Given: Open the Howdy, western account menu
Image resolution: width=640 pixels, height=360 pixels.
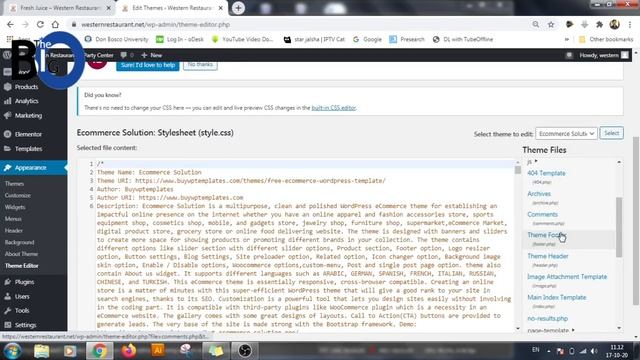Looking at the screenshot, I should click(x=603, y=55).
